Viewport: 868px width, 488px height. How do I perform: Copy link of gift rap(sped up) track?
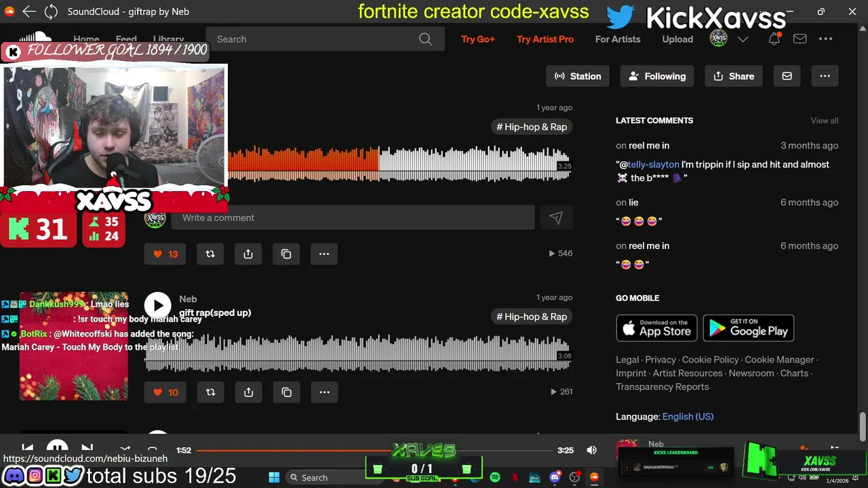tap(286, 392)
